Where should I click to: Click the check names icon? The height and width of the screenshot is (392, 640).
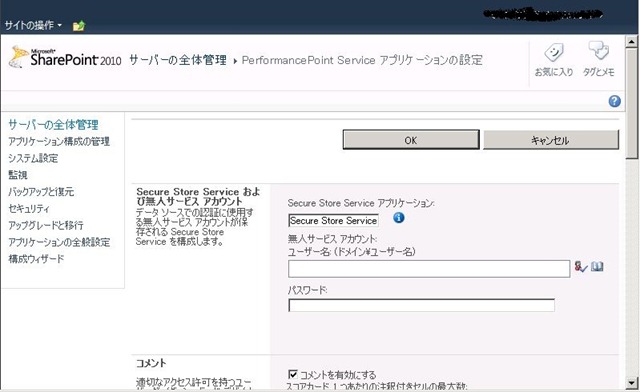[x=581, y=267]
